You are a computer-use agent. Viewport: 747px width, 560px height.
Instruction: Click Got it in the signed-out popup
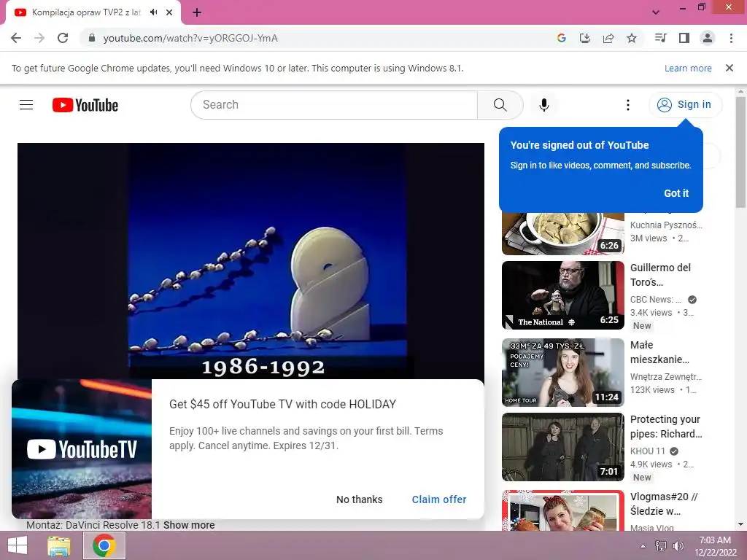point(676,193)
